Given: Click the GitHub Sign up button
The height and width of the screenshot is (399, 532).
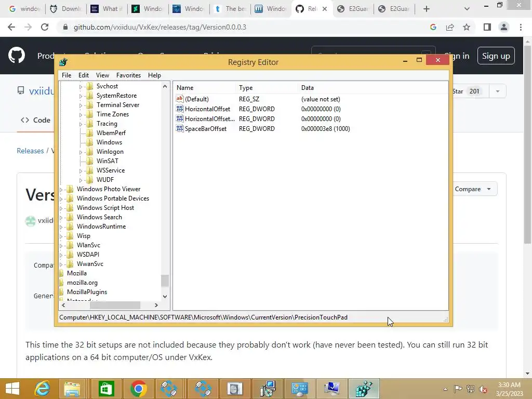Looking at the screenshot, I should click(x=496, y=56).
